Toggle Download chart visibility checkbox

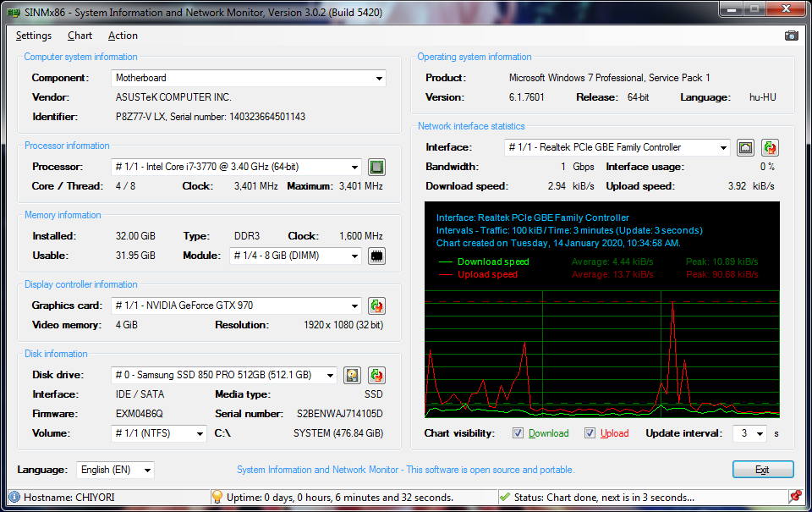(x=518, y=433)
